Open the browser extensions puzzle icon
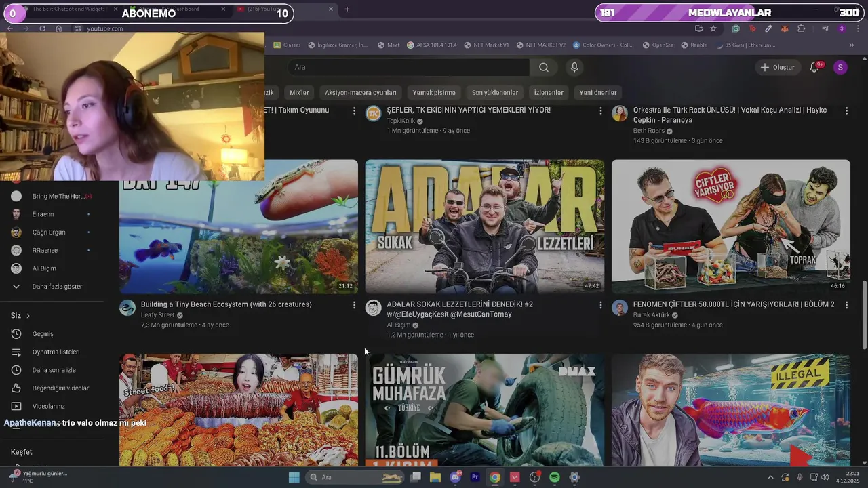868x488 pixels. 802,28
